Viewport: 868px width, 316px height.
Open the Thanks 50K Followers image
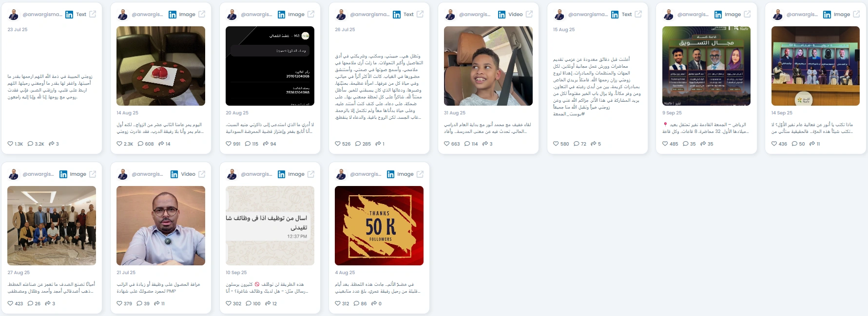[379, 225]
